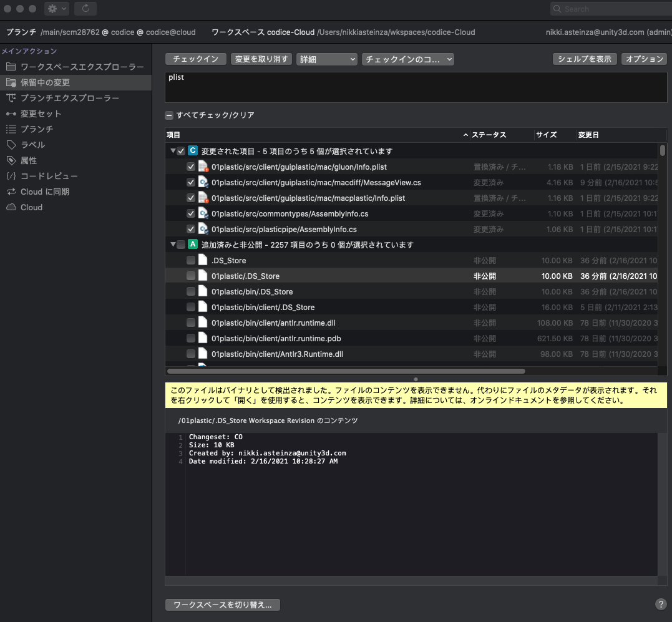This screenshot has height=622, width=672.
Task: Open the 詳細 dropdown
Action: [x=326, y=59]
